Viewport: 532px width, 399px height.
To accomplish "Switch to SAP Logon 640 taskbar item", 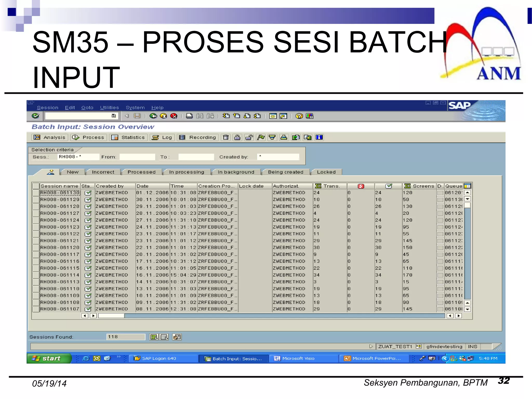I will [x=164, y=358].
